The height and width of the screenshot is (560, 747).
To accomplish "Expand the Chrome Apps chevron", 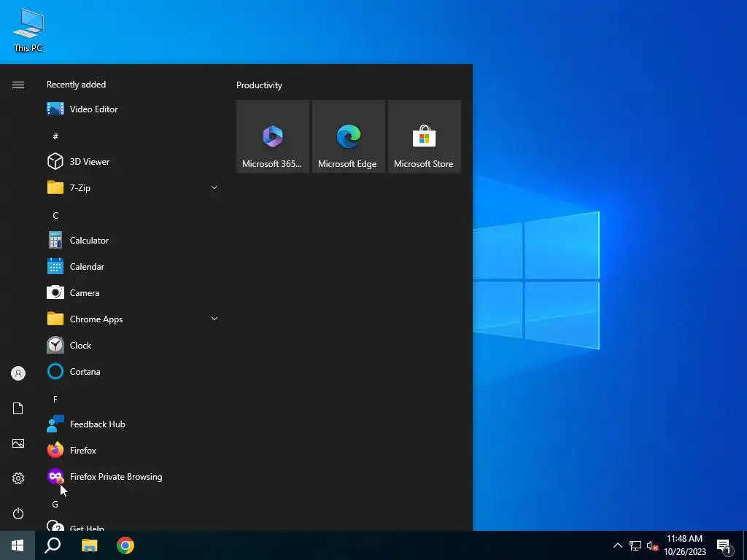I will pos(214,319).
